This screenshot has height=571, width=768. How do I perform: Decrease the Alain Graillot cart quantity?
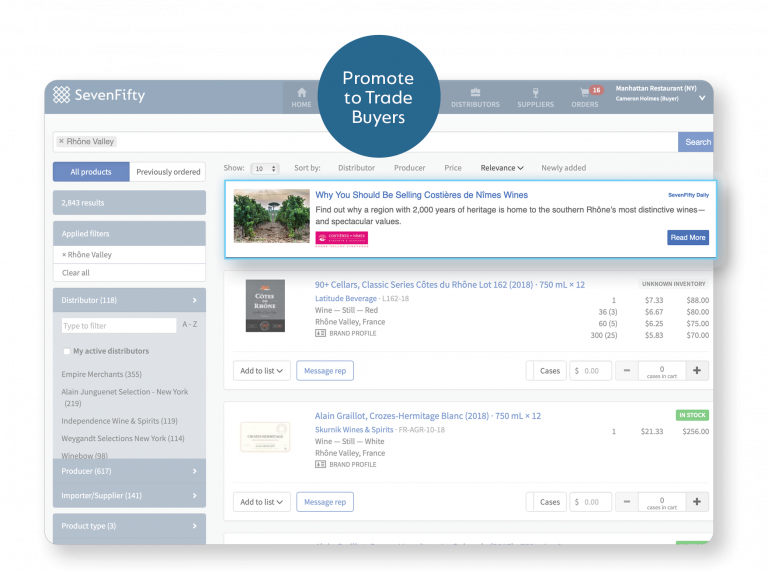626,502
